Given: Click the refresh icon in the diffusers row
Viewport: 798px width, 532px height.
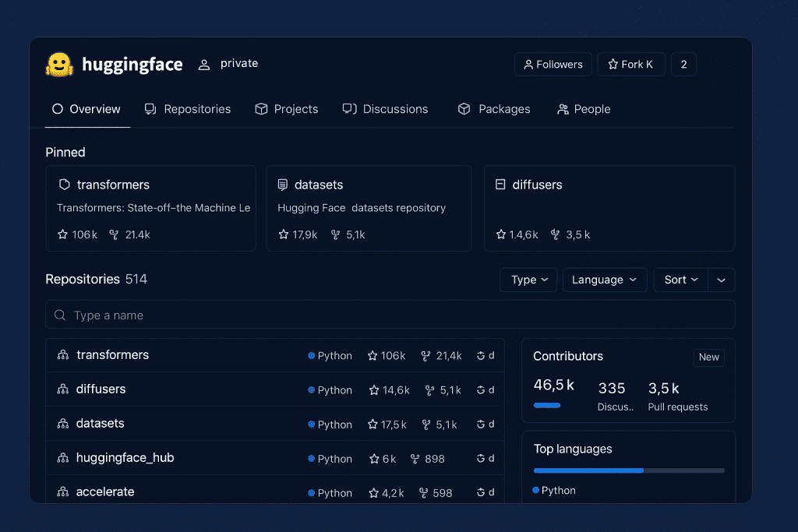Looking at the screenshot, I should 480,390.
